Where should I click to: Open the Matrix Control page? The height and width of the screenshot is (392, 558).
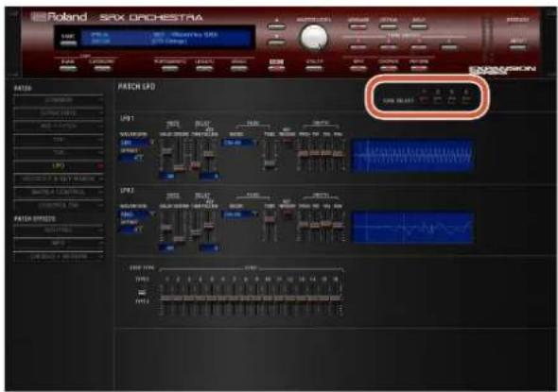pos(59,193)
